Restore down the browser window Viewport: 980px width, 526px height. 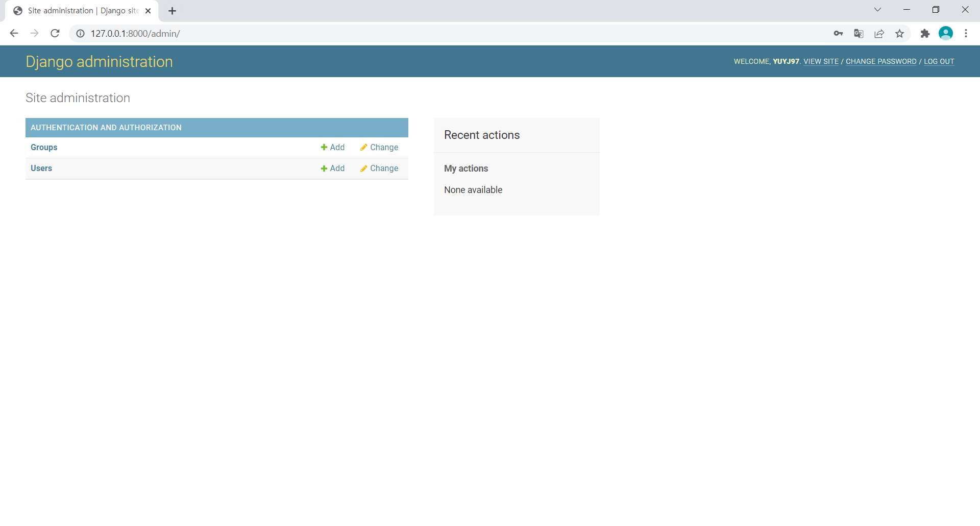click(x=936, y=10)
